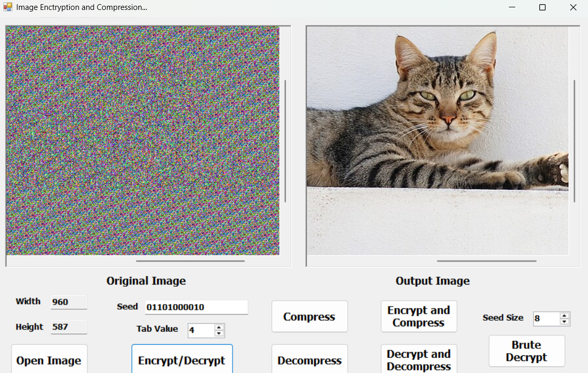
Task: Increase the Seed Size value
Action: (564, 315)
